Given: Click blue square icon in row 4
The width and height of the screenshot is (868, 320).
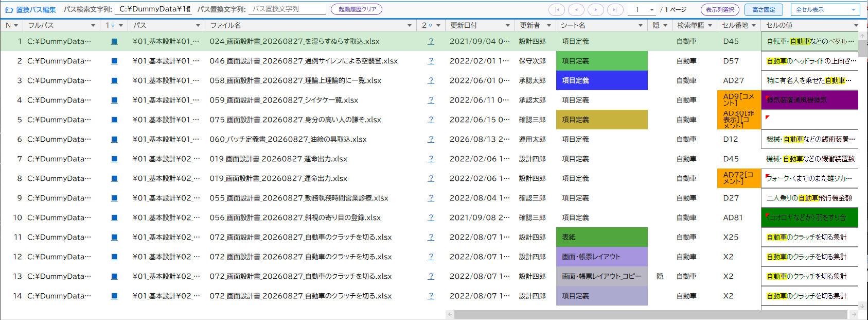Looking at the screenshot, I should (x=114, y=100).
